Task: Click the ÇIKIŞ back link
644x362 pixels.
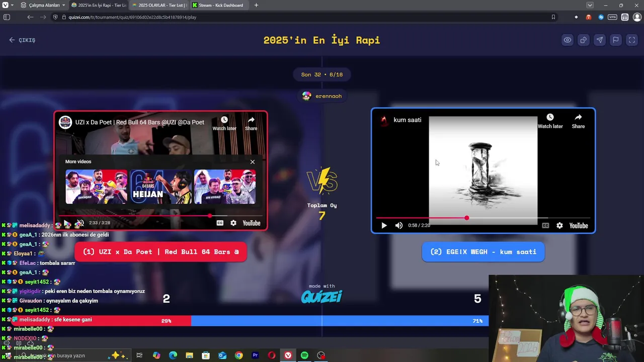Action: pos(22,40)
